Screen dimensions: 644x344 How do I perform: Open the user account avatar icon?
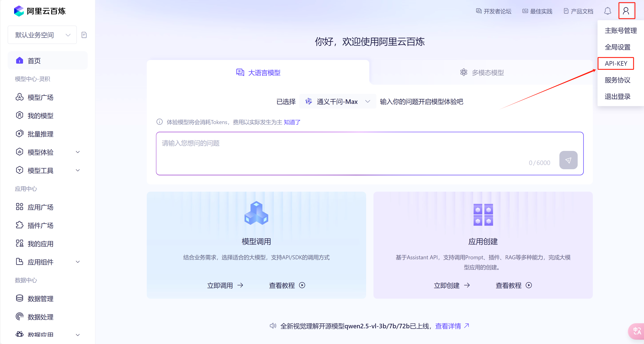(626, 10)
